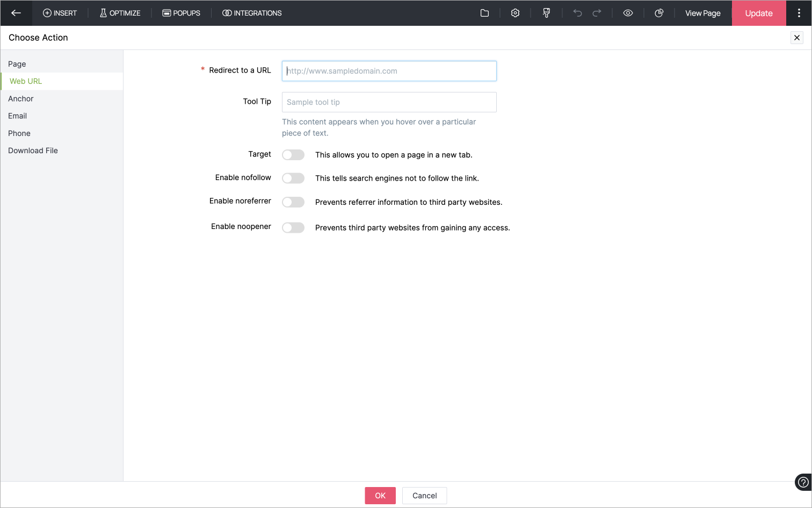Image resolution: width=812 pixels, height=508 pixels.
Task: Toggle the Enable noreferrer switch
Action: (293, 202)
